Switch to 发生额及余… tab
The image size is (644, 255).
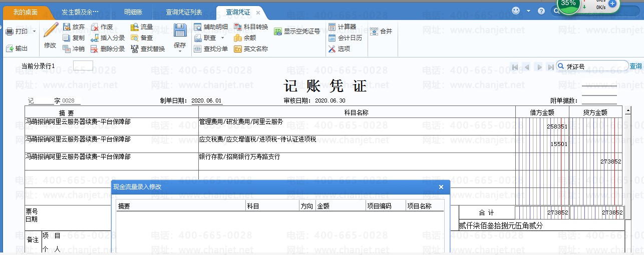coord(80,12)
